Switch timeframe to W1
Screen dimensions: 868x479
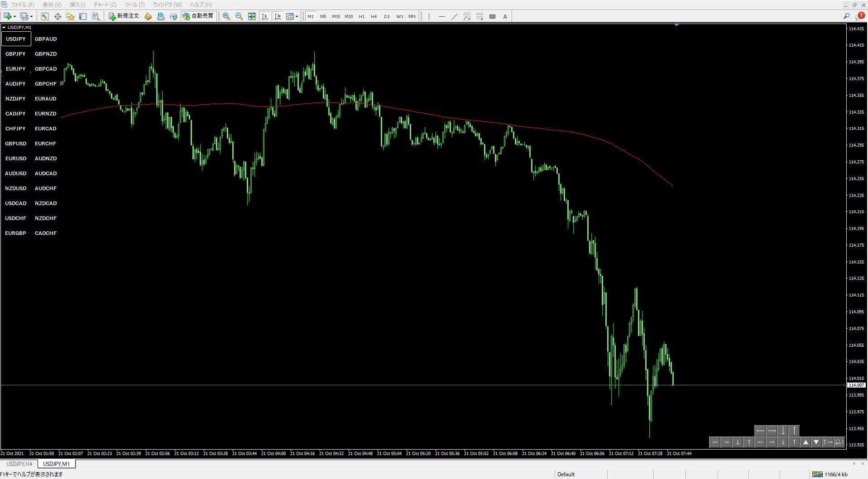(400, 16)
